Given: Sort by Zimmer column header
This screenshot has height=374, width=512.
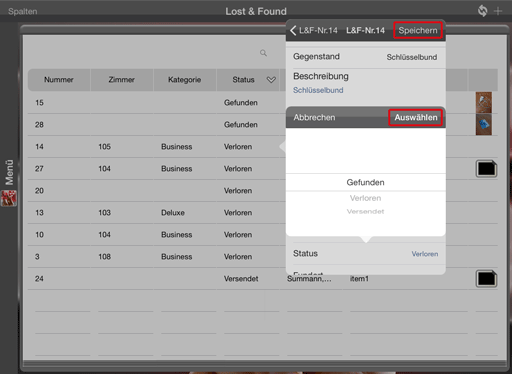Looking at the screenshot, I should [122, 80].
